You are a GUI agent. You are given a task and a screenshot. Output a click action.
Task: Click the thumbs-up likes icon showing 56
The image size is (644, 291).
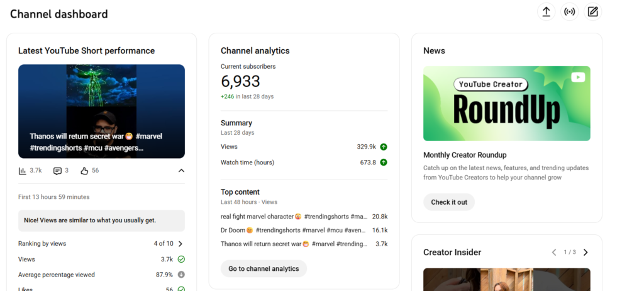coord(85,171)
